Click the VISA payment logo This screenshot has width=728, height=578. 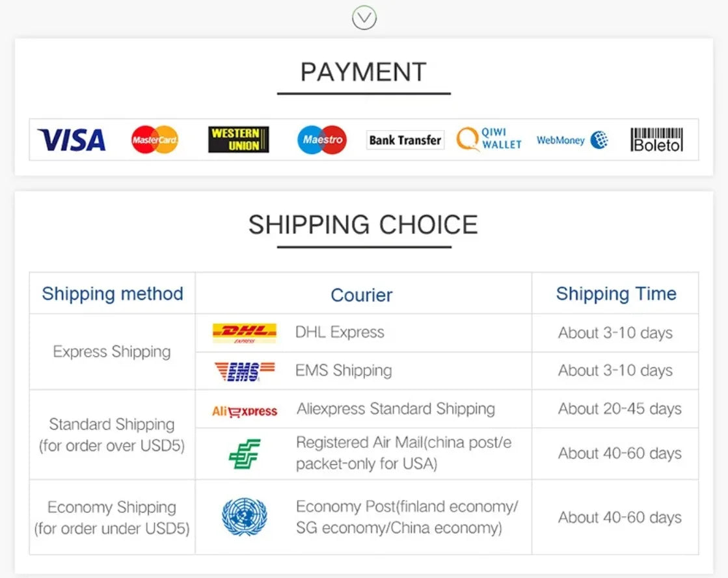pyautogui.click(x=72, y=140)
